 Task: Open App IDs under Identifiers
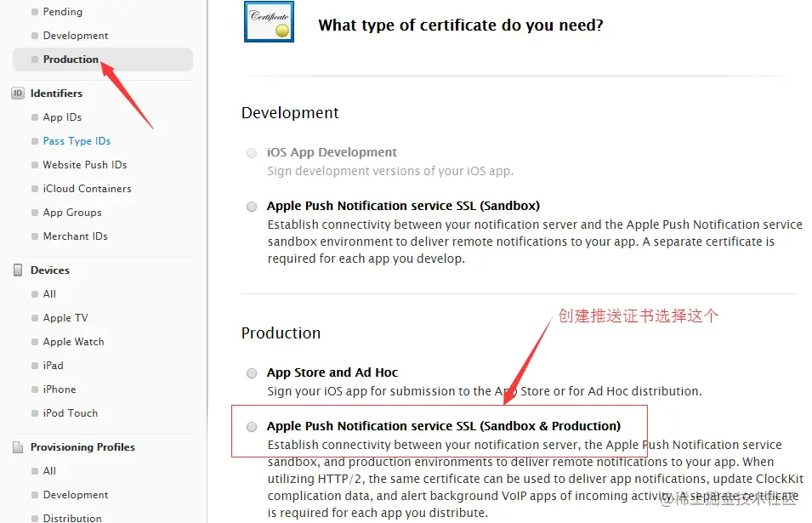click(x=62, y=117)
